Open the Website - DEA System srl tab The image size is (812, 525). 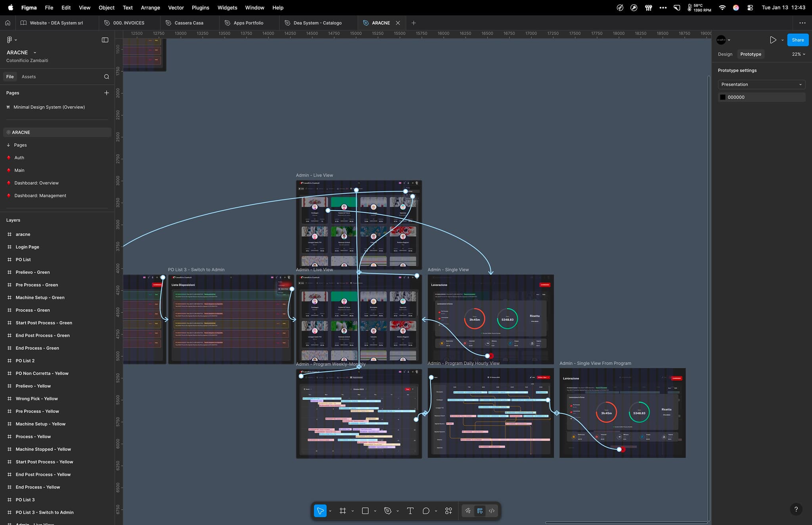pos(57,23)
